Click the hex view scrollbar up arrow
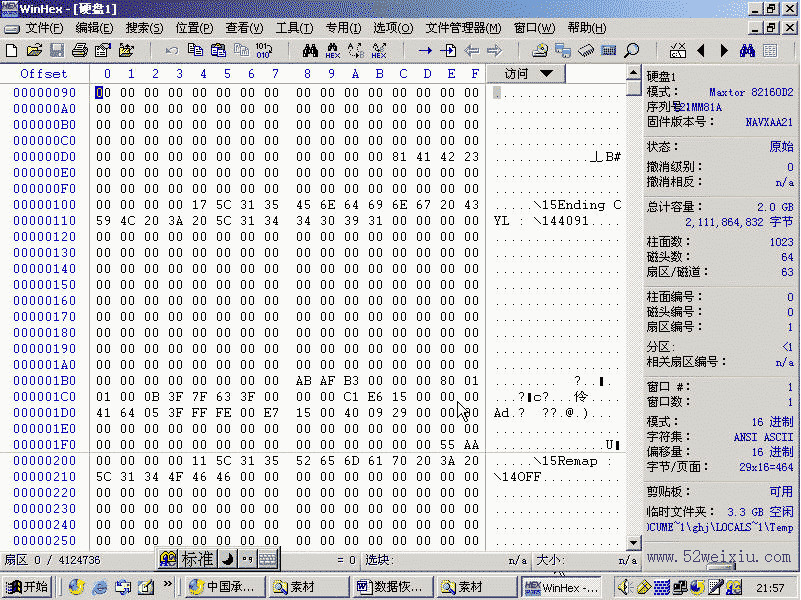This screenshot has width=801, height=600. click(x=632, y=74)
